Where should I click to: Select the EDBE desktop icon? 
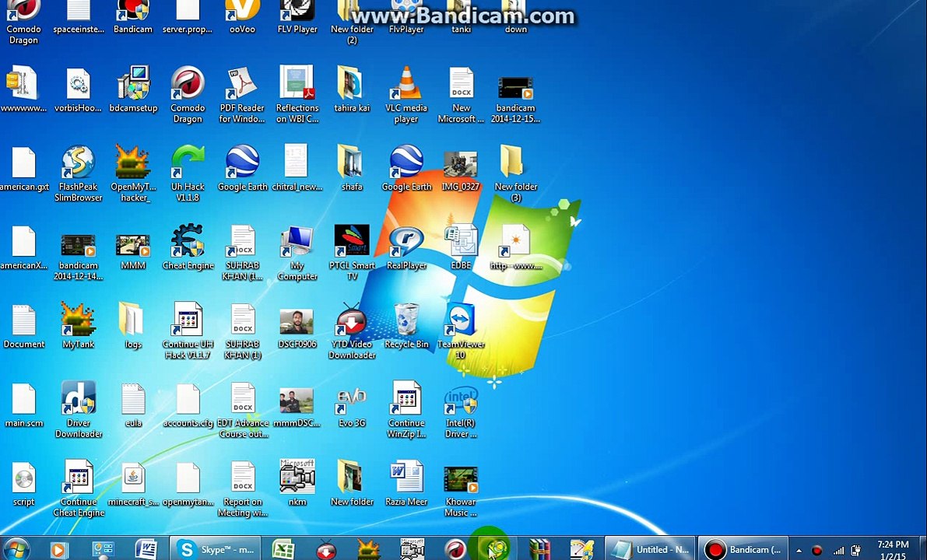click(x=461, y=247)
